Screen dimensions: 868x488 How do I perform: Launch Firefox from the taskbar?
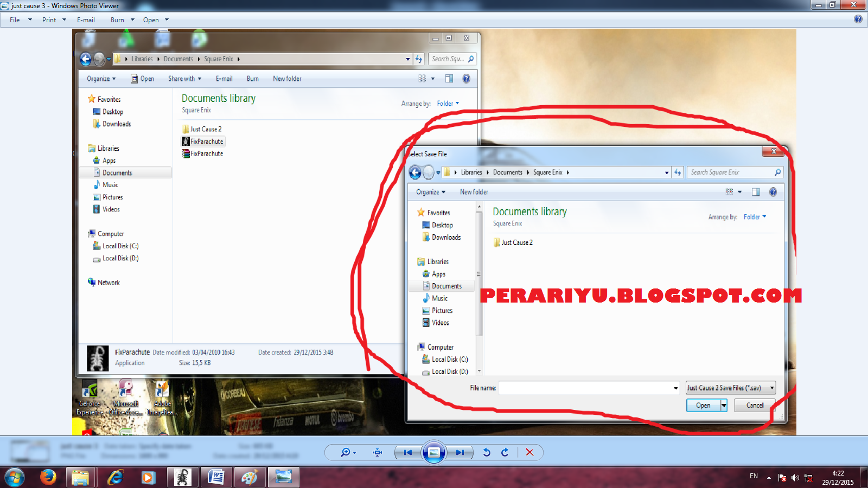48,477
